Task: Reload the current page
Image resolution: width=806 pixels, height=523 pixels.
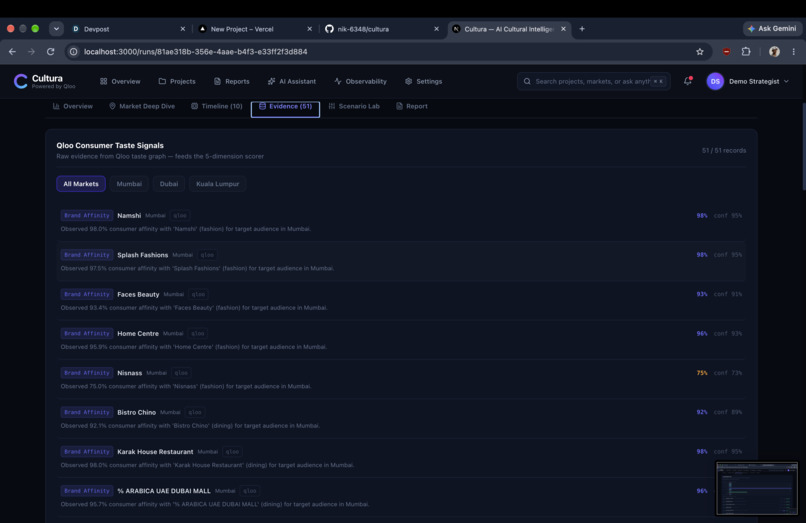Action: (50, 51)
